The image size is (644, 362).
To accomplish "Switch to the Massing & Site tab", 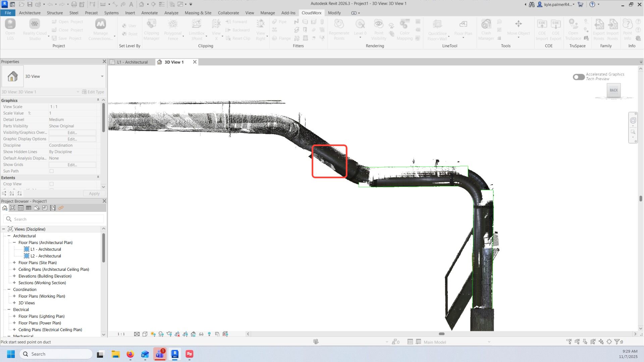I will coord(198,13).
